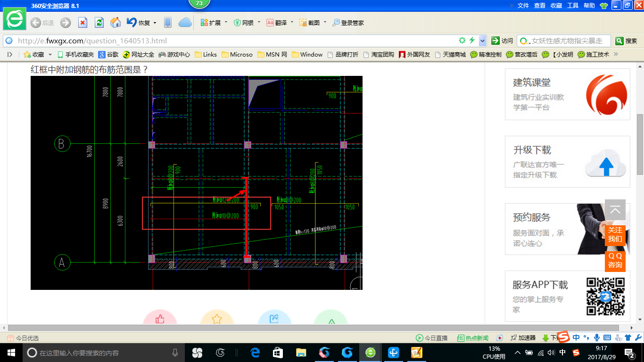Image resolution: width=644 pixels, height=362 pixels.
Task: Open the address bar history dropdown arrow
Action: coord(482,41)
